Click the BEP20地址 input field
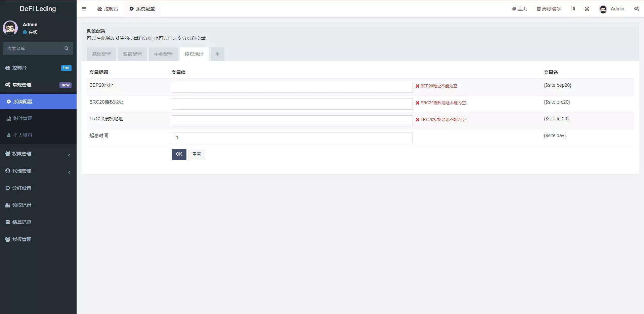This screenshot has width=644, height=314. [292, 87]
